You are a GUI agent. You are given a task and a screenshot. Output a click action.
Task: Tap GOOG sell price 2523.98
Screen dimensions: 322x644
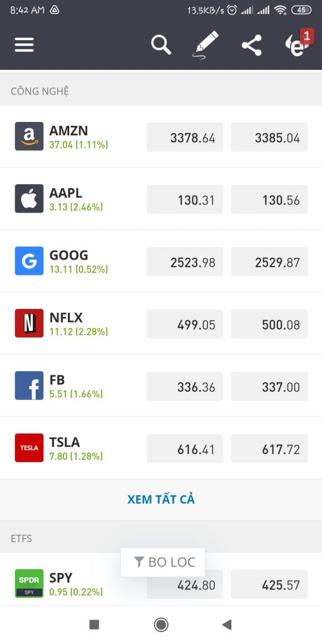(x=185, y=262)
